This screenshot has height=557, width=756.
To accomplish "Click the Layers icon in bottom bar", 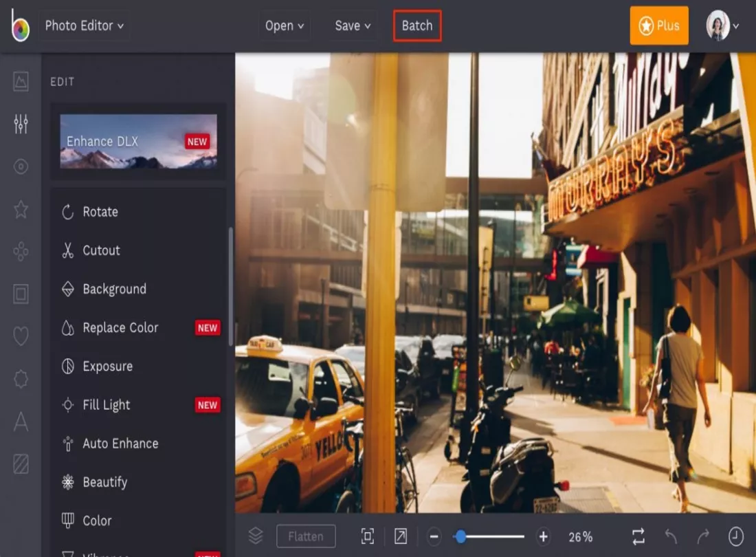I will tap(256, 536).
